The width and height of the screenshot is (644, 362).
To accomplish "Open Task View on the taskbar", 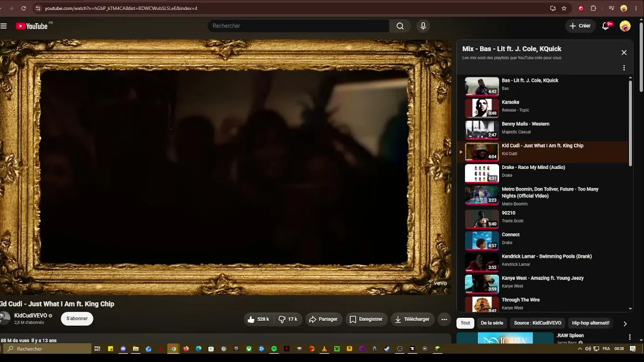I will pyautogui.click(x=98, y=349).
